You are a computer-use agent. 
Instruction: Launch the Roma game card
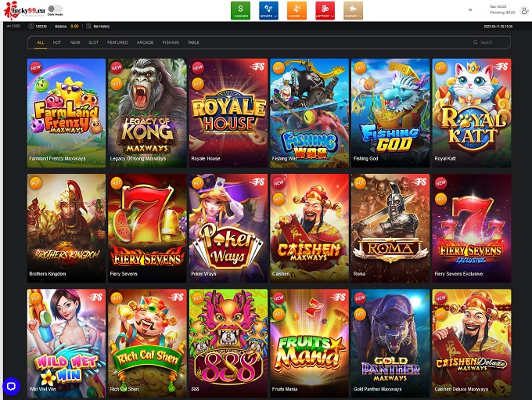[390, 229]
